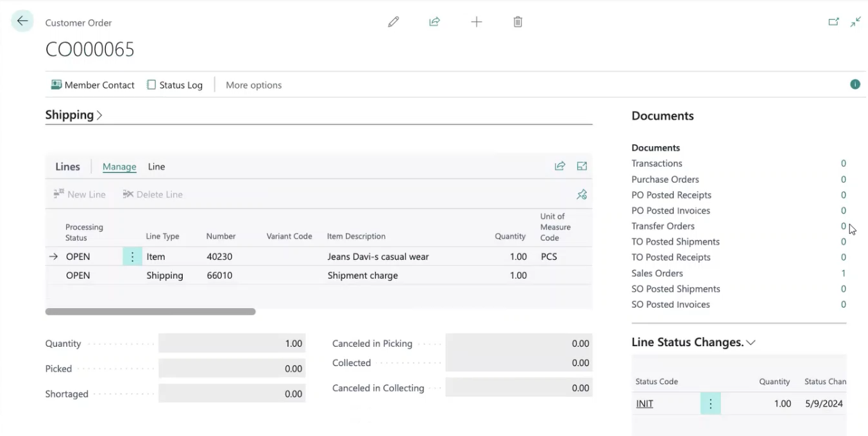Open page in new window icon
This screenshot has width=868, height=436.
[833, 22]
